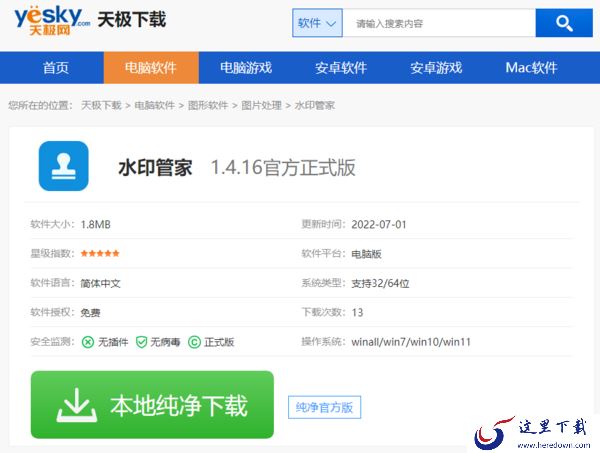Go to the 电脑游戏 navigation tab
The image size is (600, 453).
coord(246,68)
